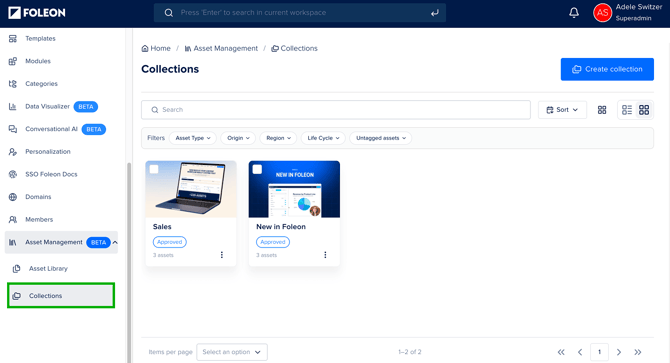Viewport: 670px width, 363px height.
Task: Click the Personalization icon
Action: tap(13, 152)
